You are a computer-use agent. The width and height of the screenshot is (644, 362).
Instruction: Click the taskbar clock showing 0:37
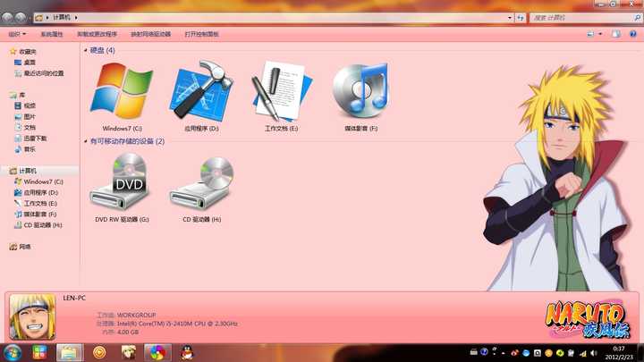pyautogui.click(x=619, y=353)
